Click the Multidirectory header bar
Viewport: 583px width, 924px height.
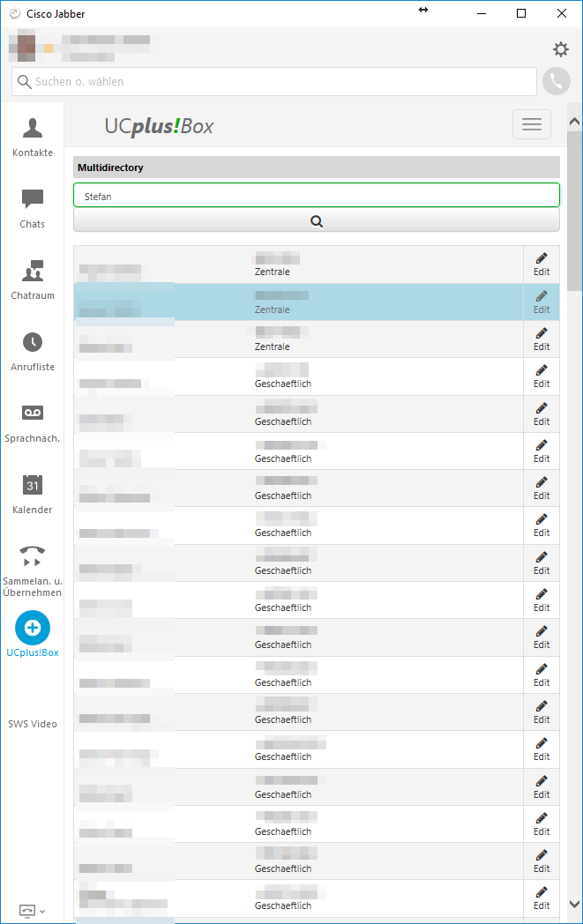pos(317,168)
